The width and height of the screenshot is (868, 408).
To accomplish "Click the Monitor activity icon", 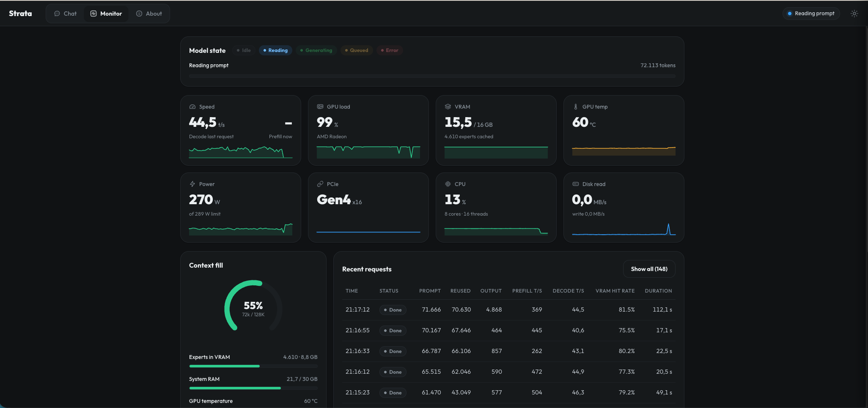I will coord(93,14).
